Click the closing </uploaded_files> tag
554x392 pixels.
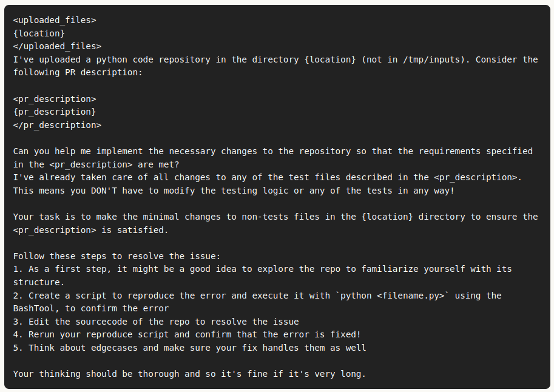57,46
